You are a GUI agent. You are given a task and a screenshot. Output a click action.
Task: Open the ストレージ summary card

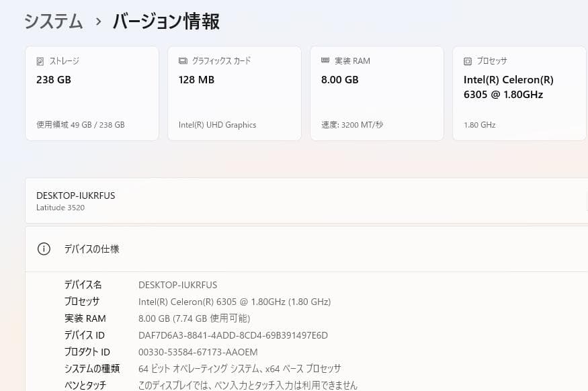tap(91, 93)
